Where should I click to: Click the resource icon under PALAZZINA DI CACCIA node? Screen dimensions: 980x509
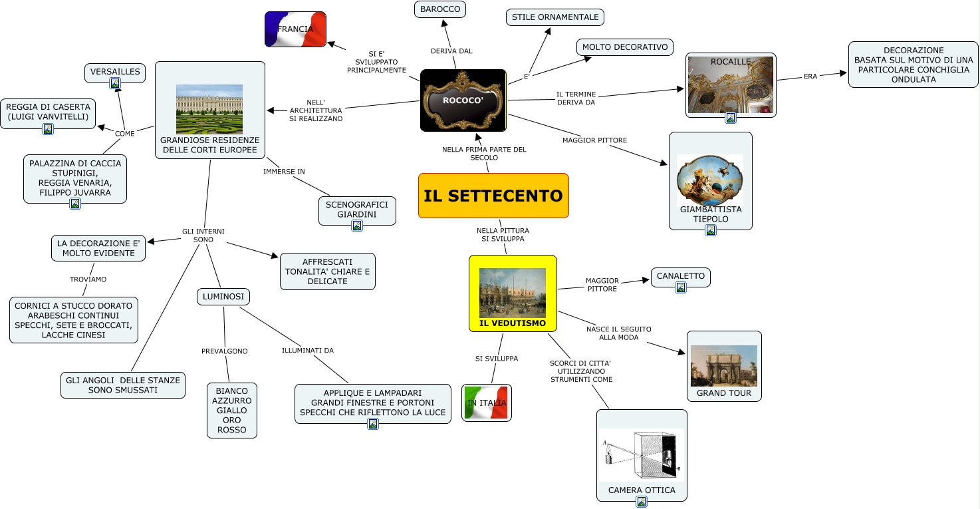pos(75,204)
